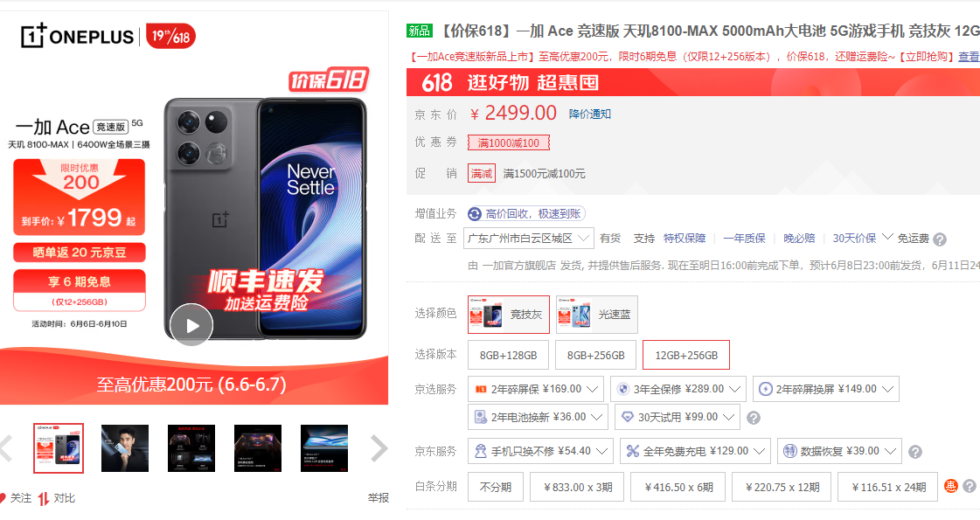
Task: Select the third product thumbnail
Action: (x=191, y=448)
